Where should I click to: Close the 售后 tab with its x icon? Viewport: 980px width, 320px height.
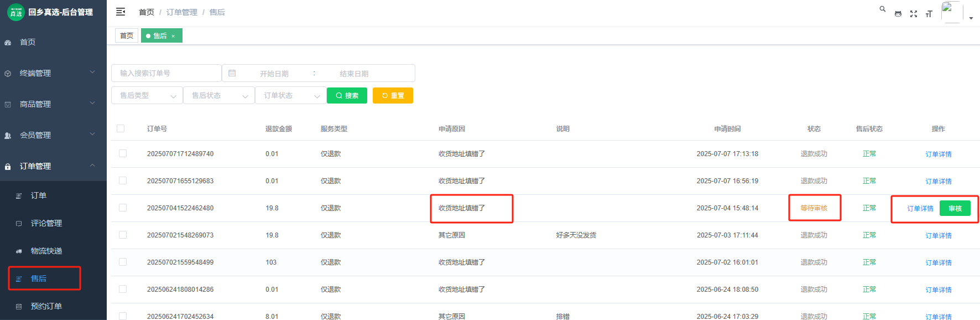pyautogui.click(x=173, y=36)
